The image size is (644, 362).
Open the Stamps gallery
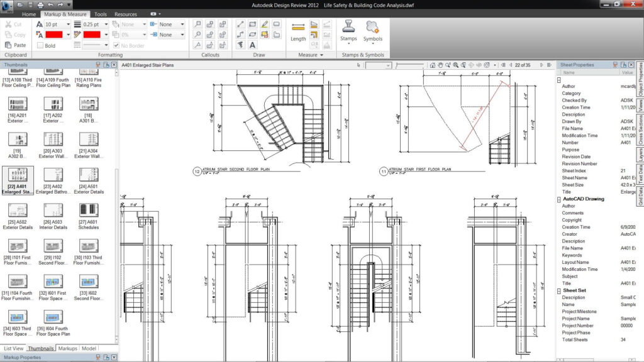[348, 31]
